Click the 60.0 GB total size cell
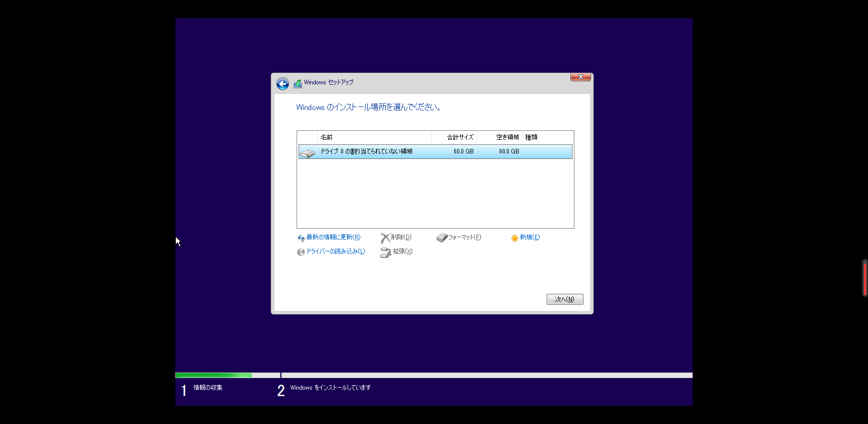 click(463, 151)
